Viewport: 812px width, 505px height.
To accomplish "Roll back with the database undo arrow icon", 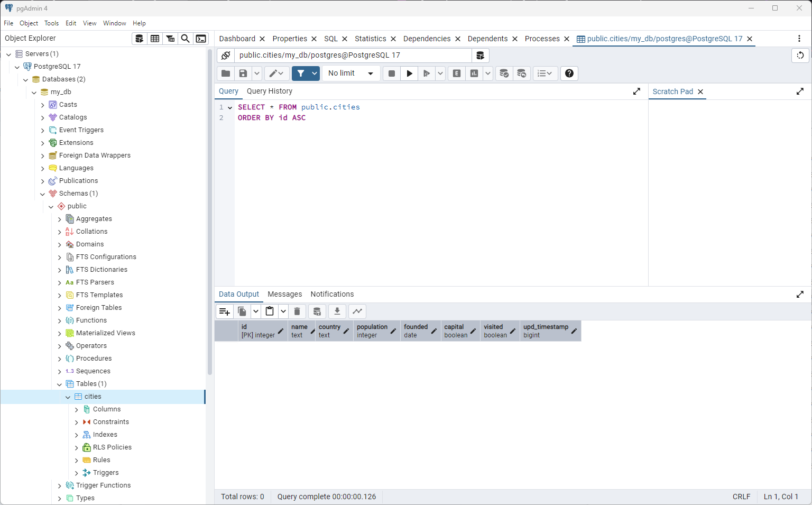I will (522, 74).
